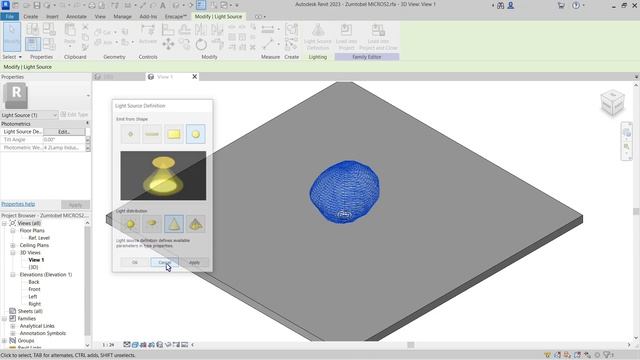Expand the Groups tree node

click(x=4, y=340)
